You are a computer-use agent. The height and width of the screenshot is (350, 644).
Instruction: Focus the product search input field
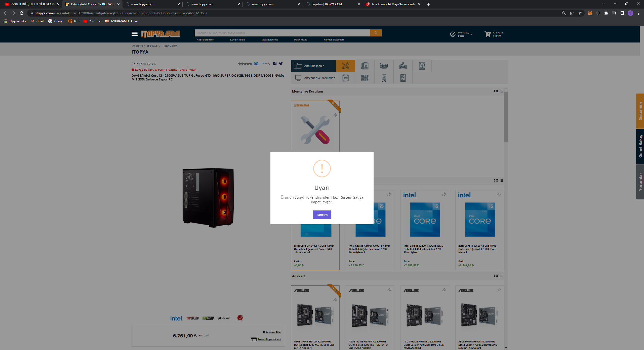click(282, 33)
